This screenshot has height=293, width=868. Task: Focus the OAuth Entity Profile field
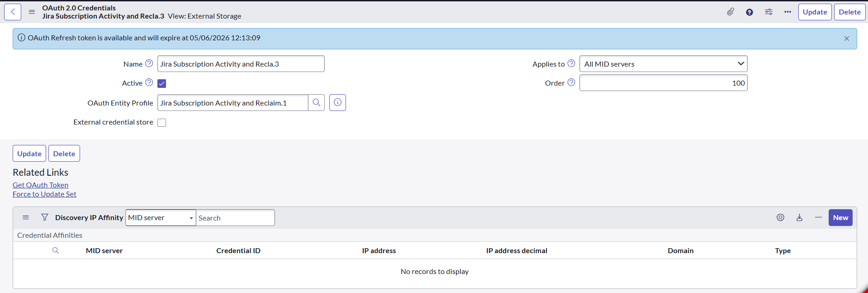pyautogui.click(x=233, y=103)
